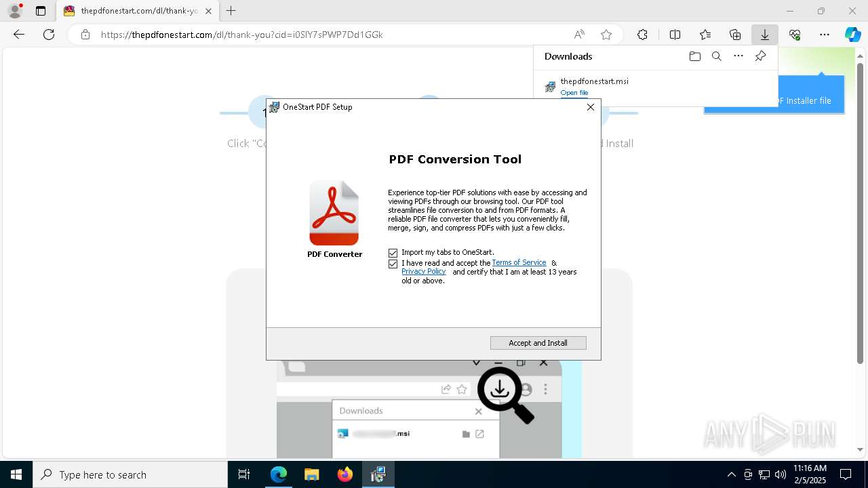Open File Explorer from taskbar
Image resolution: width=868 pixels, height=488 pixels.
point(311,474)
